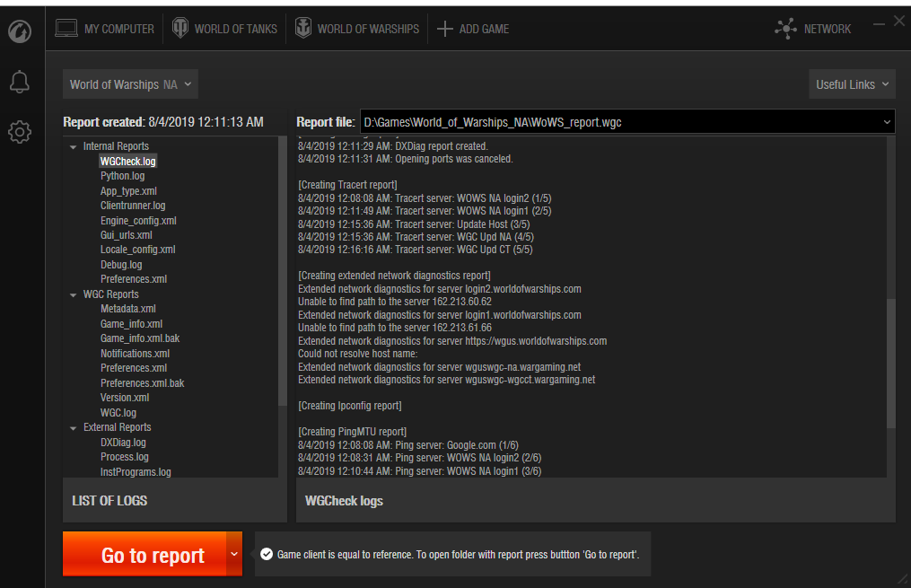The image size is (911, 588).
Task: Switch to the My Computer tab
Action: tap(105, 29)
